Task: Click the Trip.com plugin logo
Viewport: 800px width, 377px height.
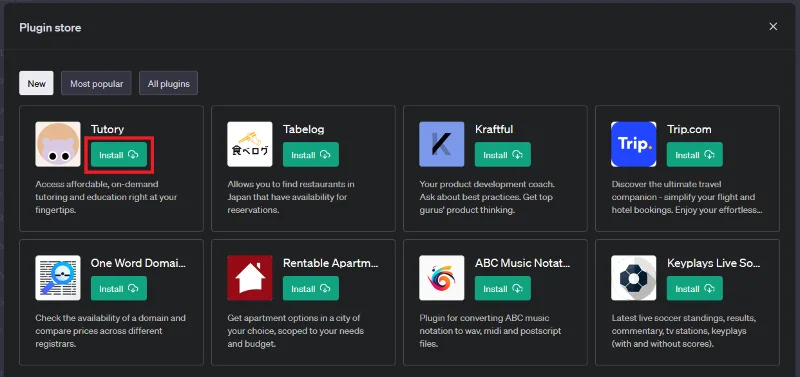Action: pos(634,144)
